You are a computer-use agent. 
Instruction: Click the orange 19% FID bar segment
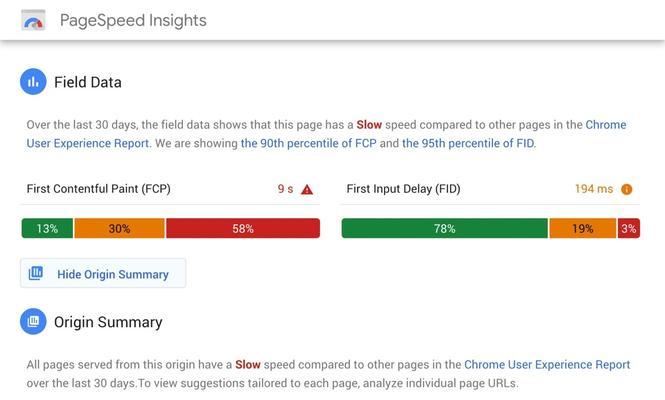583,228
